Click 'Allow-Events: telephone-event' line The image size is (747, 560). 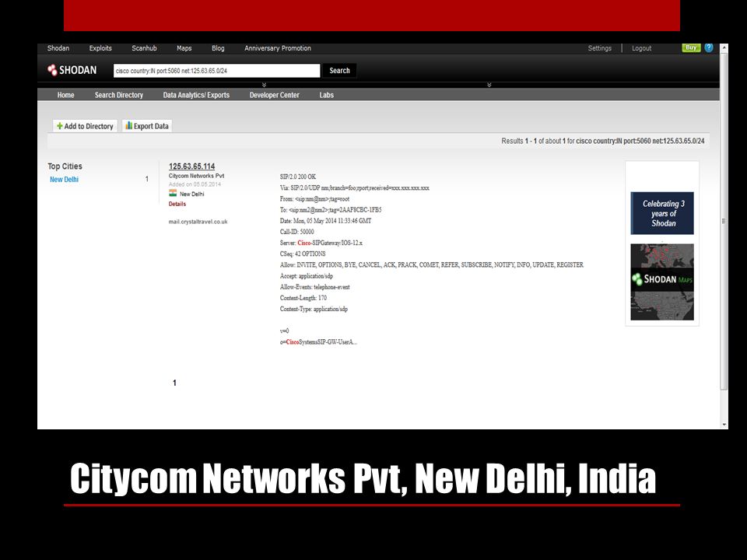(314, 287)
